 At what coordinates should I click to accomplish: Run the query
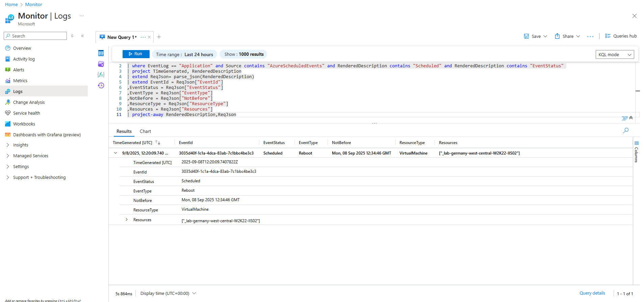tap(136, 54)
